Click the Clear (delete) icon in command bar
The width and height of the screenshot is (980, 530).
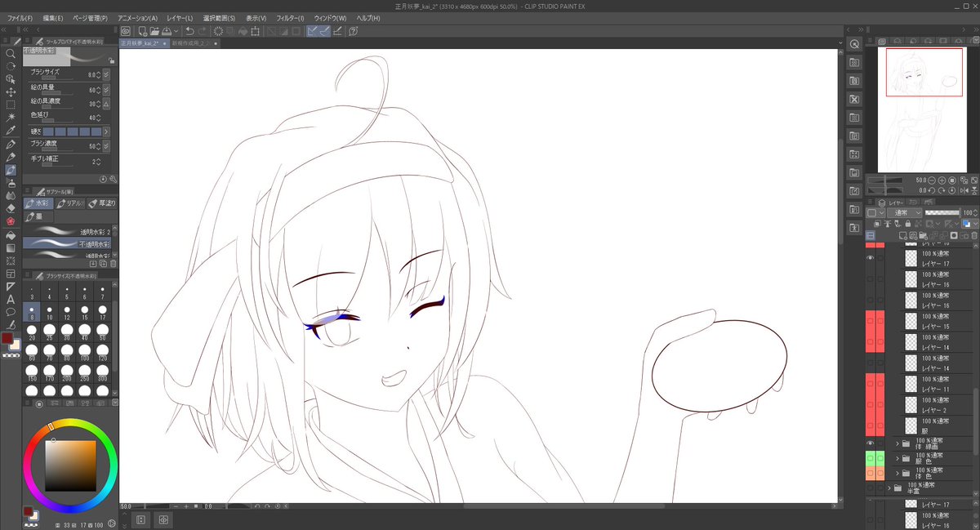pyautogui.click(x=218, y=31)
